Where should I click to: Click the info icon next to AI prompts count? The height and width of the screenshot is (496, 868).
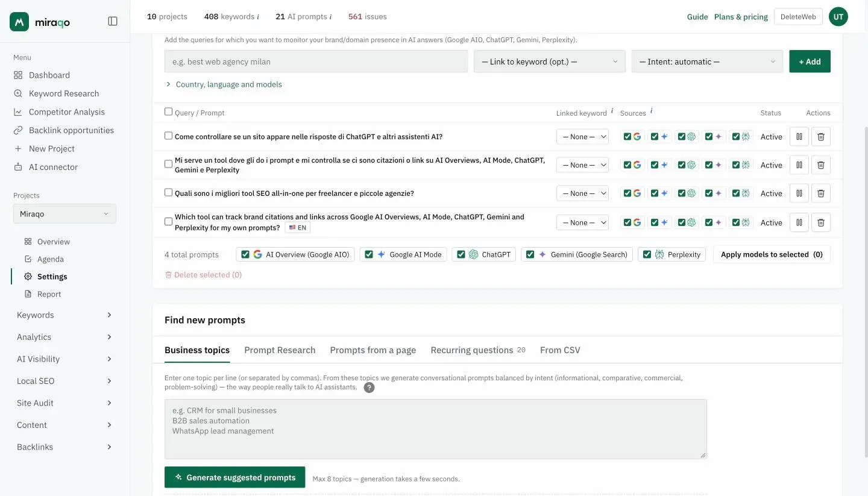(331, 17)
